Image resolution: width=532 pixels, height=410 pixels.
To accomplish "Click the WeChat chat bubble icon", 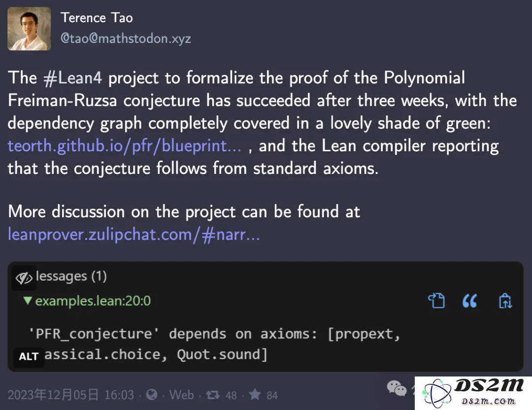I will [x=397, y=389].
